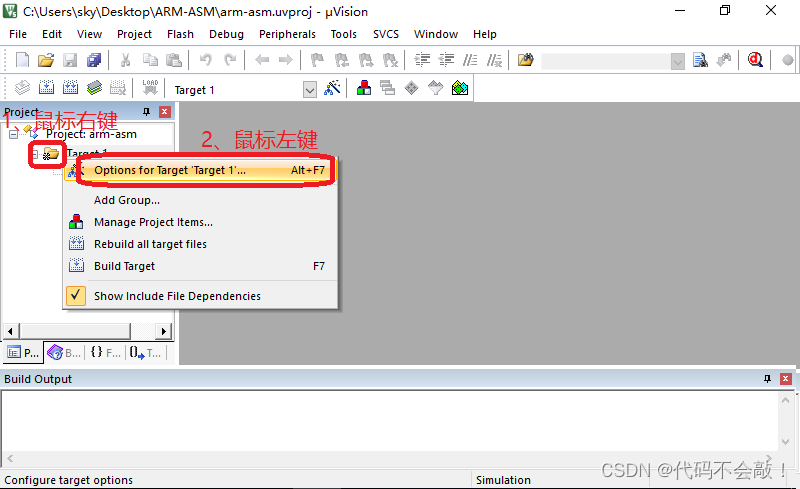Switch to the Books (B...) panel tab
The width and height of the screenshot is (800, 489).
click(x=64, y=352)
